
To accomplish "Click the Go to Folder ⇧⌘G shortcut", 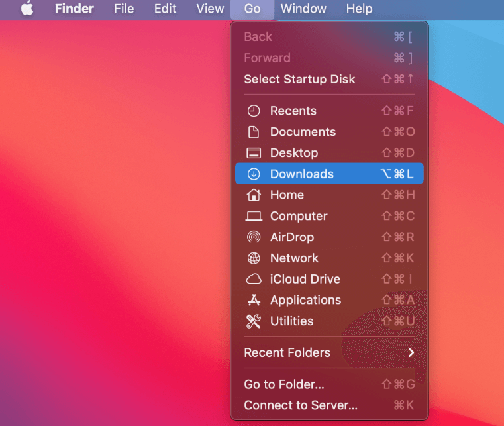I will [398, 384].
